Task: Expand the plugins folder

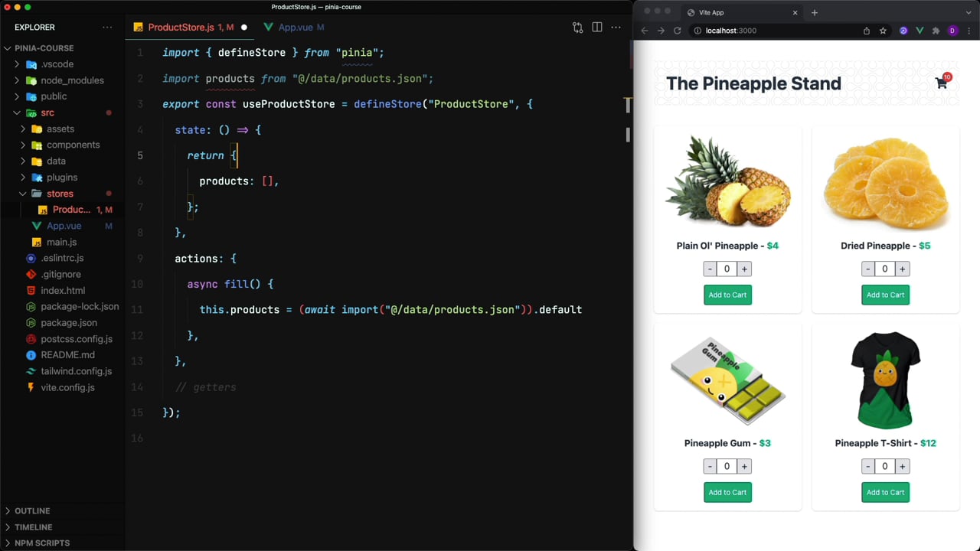Action: [x=62, y=178]
